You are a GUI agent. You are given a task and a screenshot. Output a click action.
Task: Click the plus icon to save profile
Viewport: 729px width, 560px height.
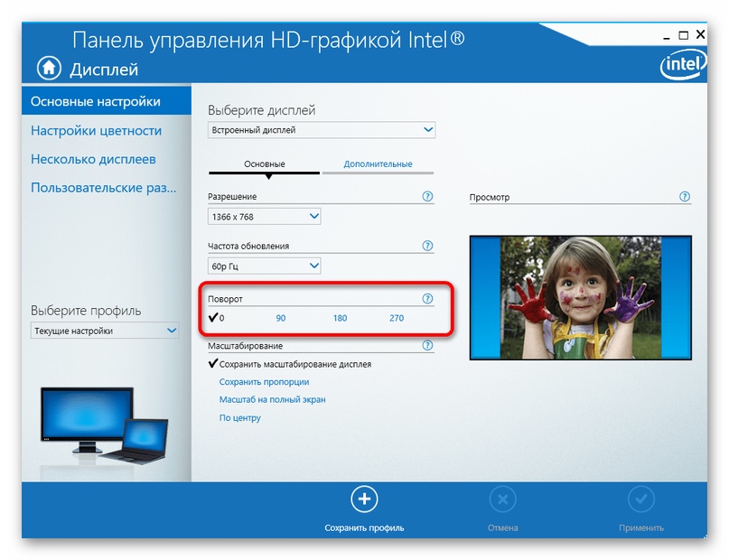pyautogui.click(x=364, y=499)
